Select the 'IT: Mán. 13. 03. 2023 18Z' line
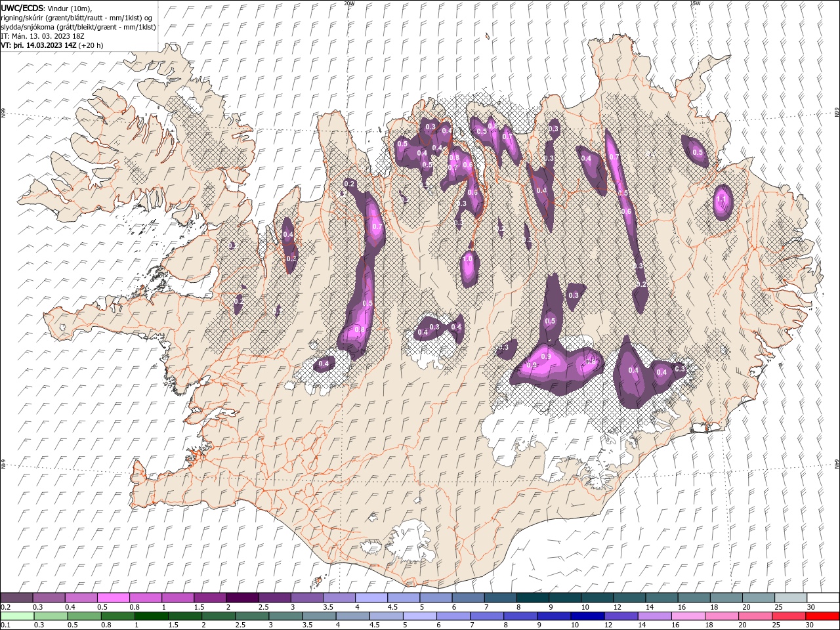 click(43, 36)
